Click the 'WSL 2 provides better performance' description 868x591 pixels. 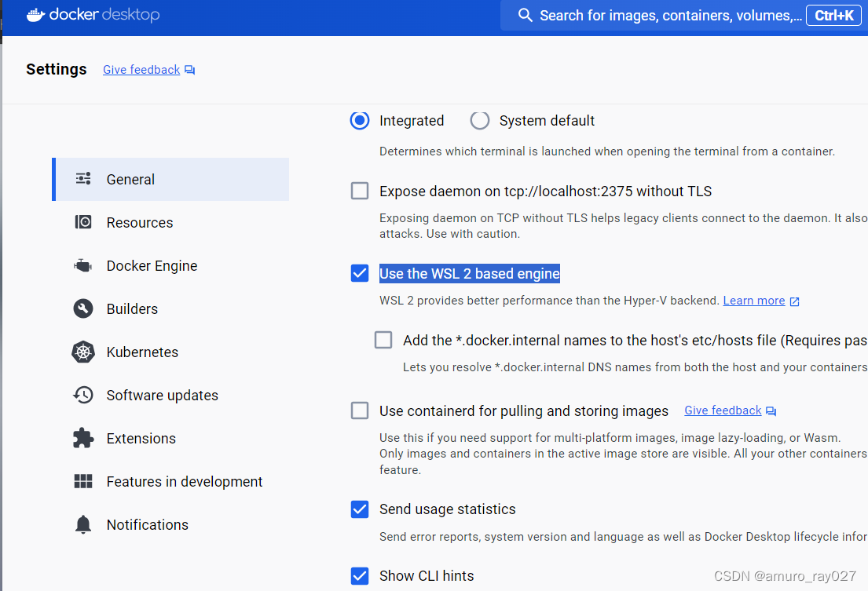point(549,301)
